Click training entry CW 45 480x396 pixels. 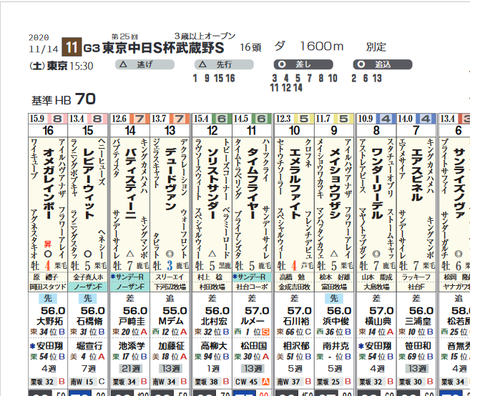tap(253, 381)
